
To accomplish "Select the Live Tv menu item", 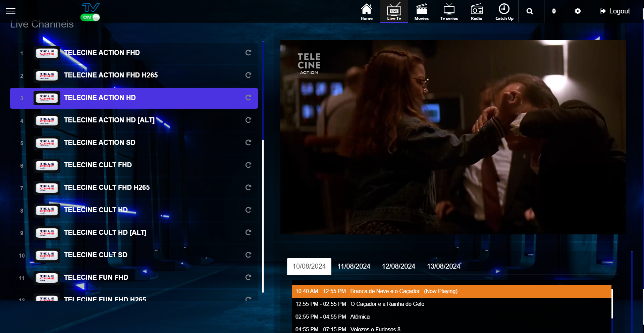I will point(394,11).
